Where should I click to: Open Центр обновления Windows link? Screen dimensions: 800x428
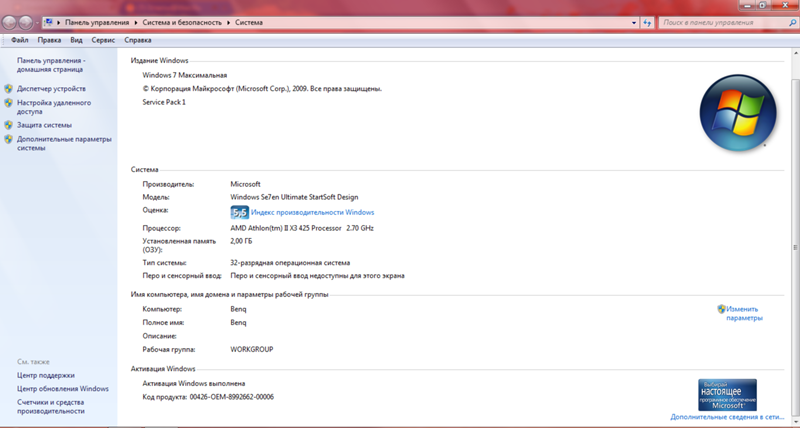click(63, 388)
